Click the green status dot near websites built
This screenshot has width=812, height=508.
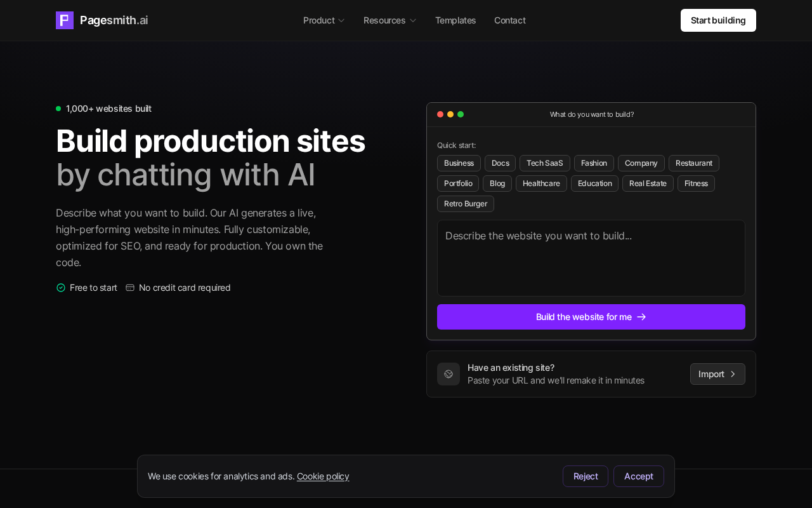click(x=58, y=109)
